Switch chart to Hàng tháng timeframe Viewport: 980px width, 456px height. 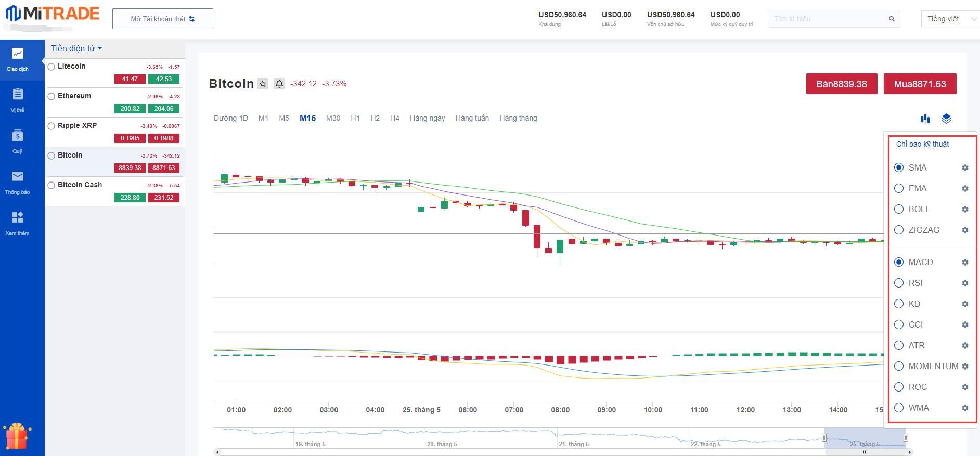[519, 118]
